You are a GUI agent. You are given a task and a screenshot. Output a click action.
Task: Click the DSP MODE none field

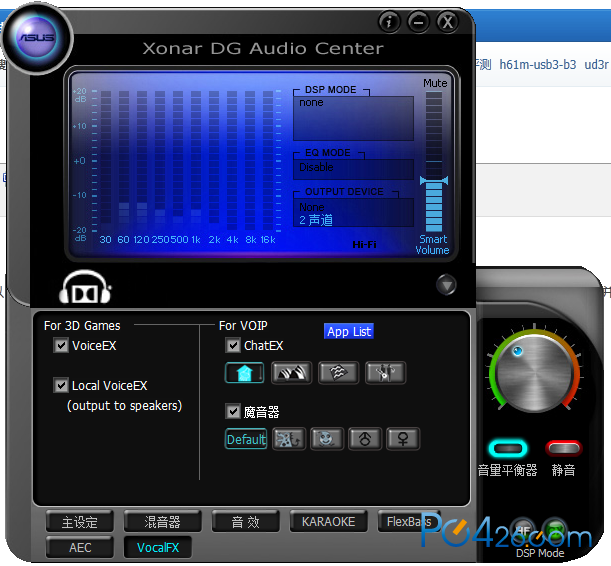(353, 118)
